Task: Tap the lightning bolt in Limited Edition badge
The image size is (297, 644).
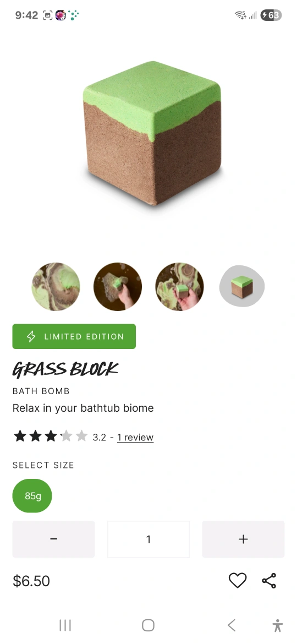Action: tap(31, 336)
